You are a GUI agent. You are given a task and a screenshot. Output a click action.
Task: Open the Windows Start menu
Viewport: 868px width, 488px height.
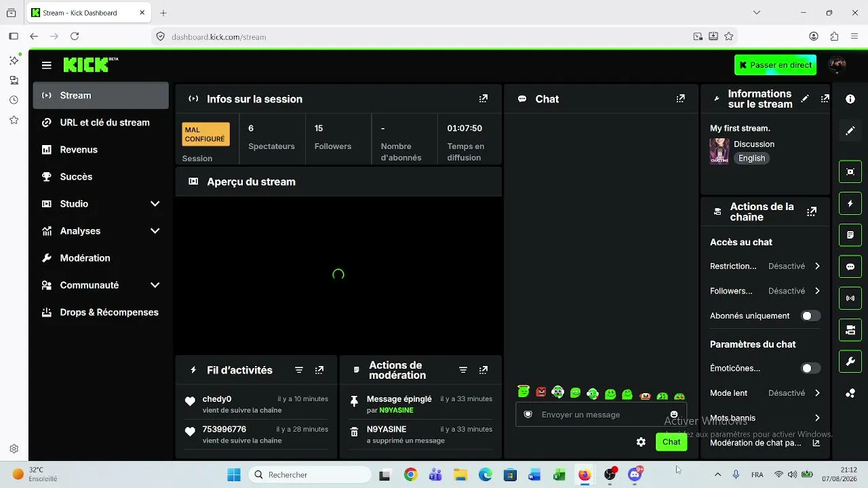coord(234,474)
